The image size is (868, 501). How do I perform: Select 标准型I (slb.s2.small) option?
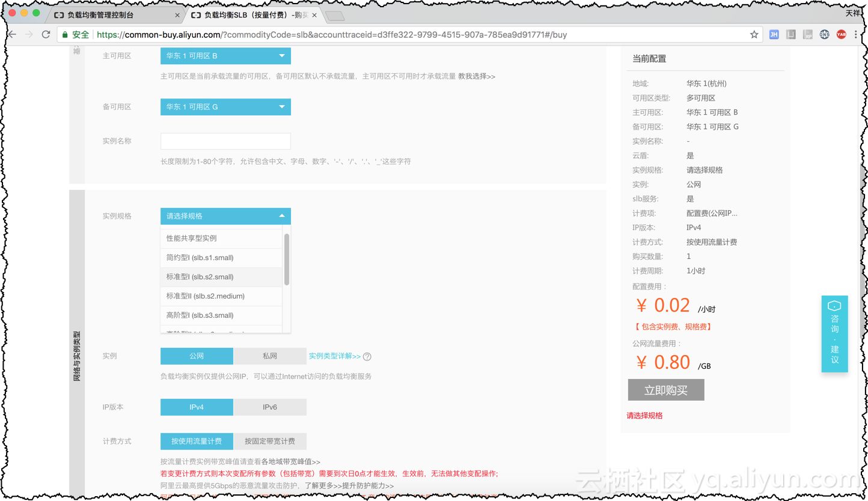coord(221,277)
